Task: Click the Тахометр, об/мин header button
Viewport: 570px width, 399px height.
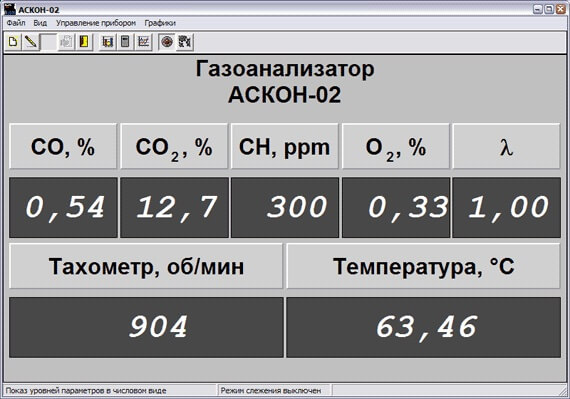Action: coord(146,266)
